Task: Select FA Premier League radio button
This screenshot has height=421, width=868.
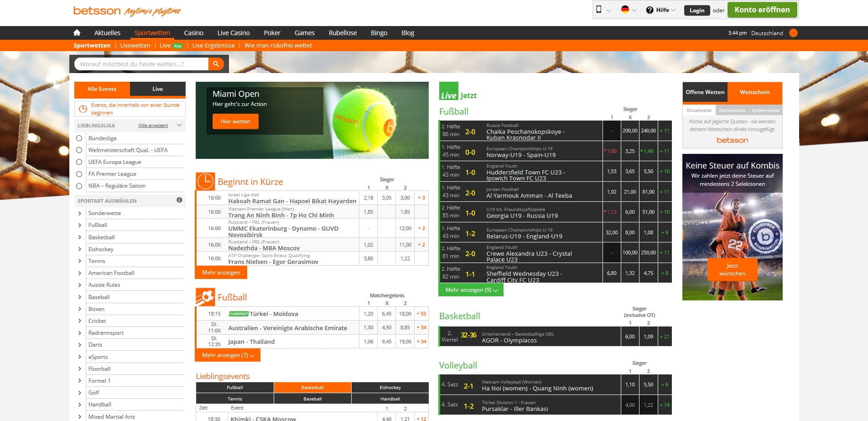Action: pos(79,174)
